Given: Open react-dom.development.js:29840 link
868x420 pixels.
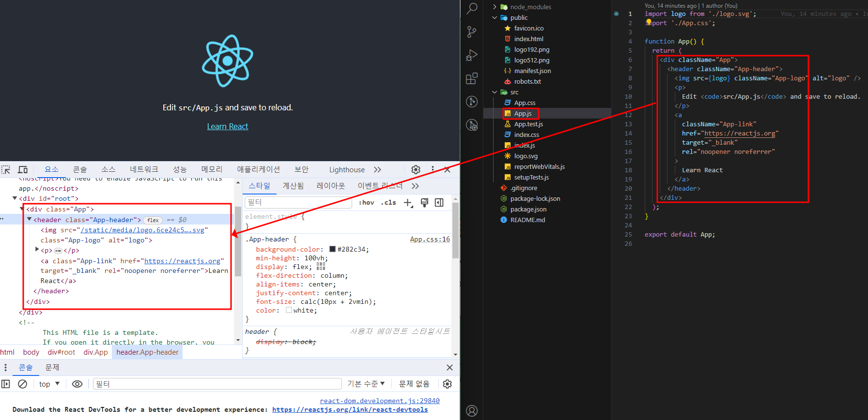Looking at the screenshot, I should coord(380,401).
